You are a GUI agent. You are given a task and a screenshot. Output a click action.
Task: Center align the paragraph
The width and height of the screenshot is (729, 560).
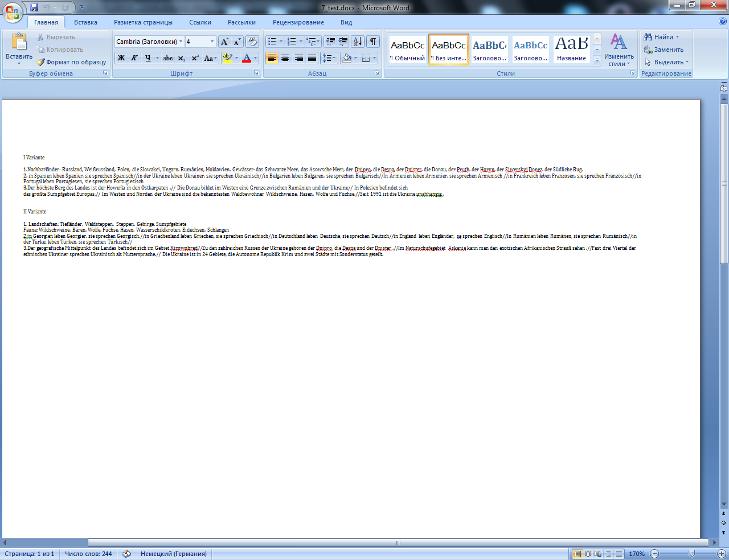point(285,58)
